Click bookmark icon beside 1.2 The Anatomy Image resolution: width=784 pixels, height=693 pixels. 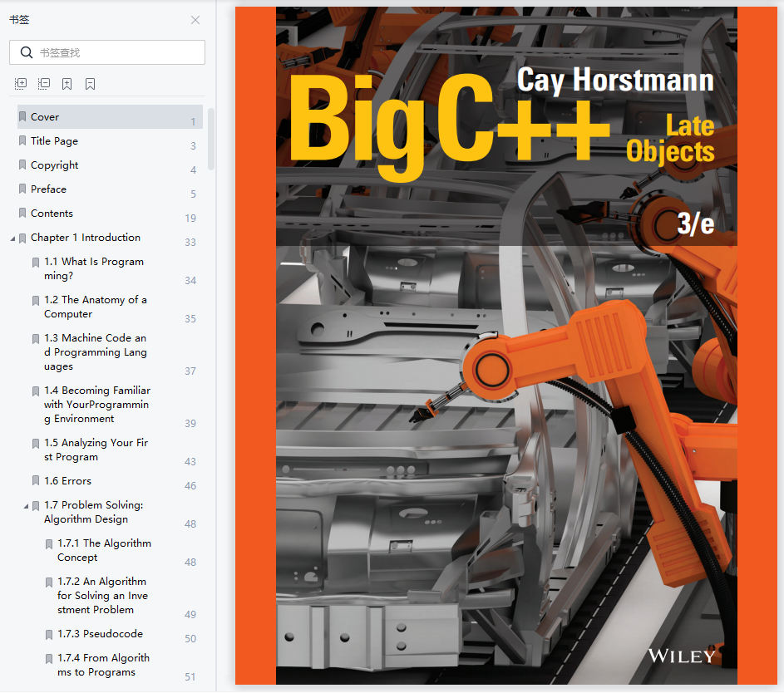36,301
